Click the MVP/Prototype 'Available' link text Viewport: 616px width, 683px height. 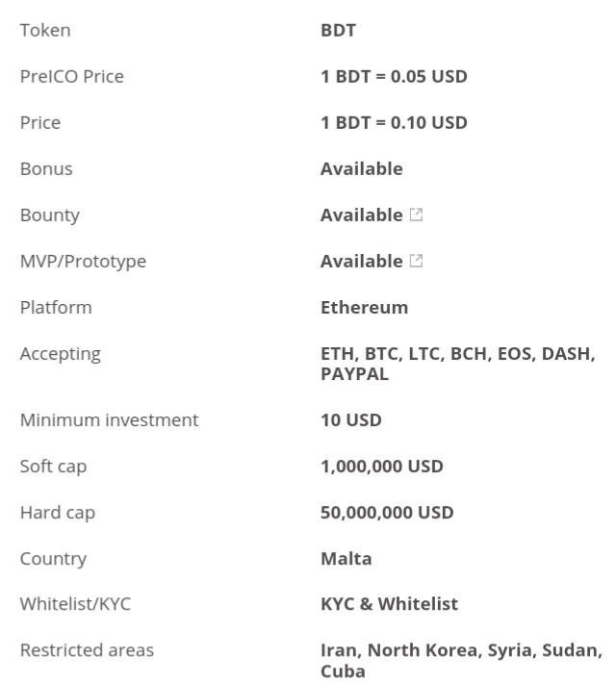pos(361,261)
